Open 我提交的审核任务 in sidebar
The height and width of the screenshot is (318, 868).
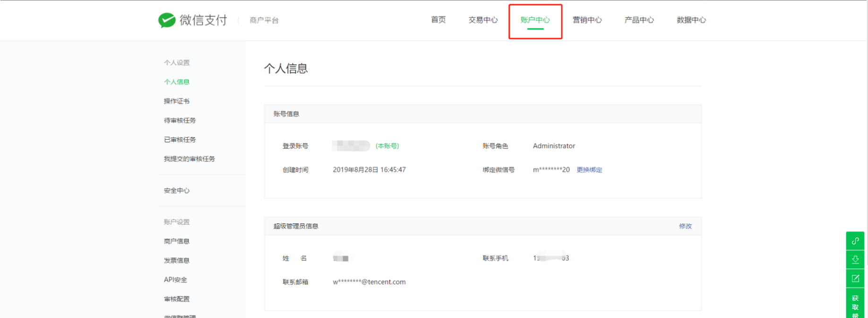click(x=189, y=159)
